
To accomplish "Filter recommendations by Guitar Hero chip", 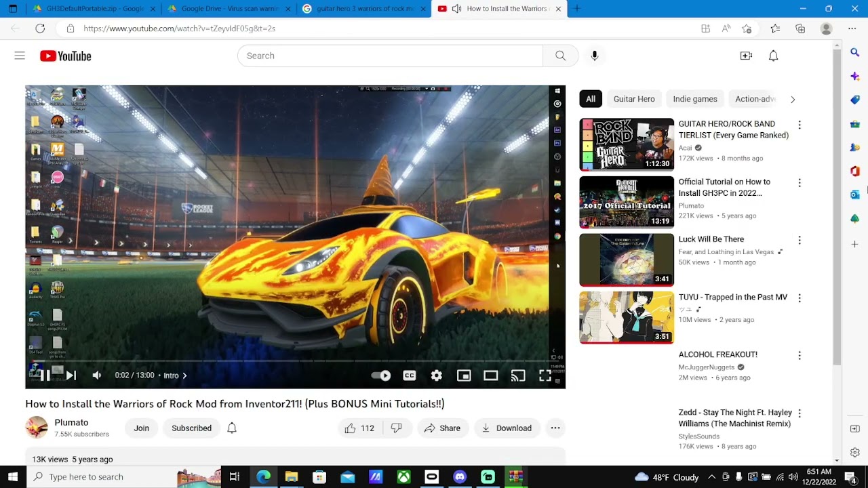I will pos(634,99).
